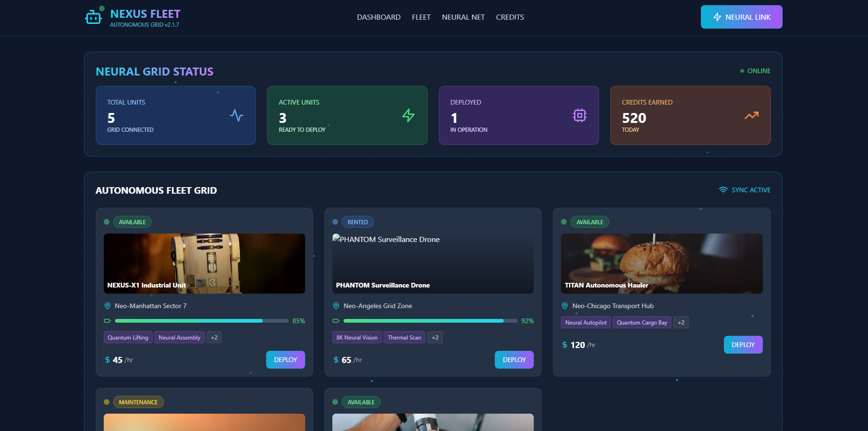Image resolution: width=868 pixels, height=431 pixels.
Task: Open the CREDITS nav item
Action: [x=510, y=17]
